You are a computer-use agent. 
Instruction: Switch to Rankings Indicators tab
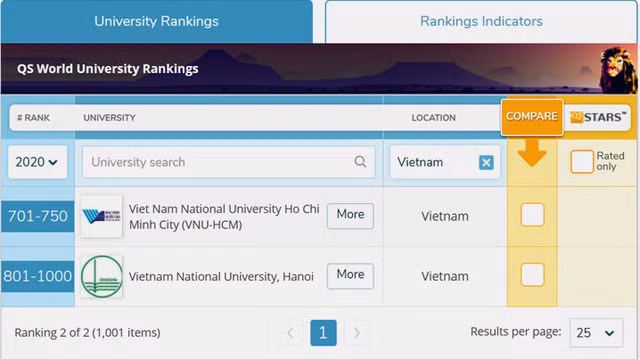point(481,21)
